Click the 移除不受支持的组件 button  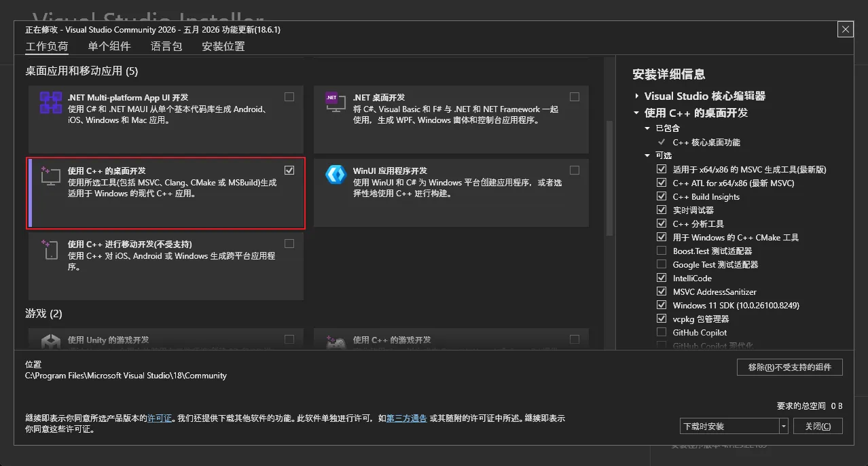pos(790,367)
